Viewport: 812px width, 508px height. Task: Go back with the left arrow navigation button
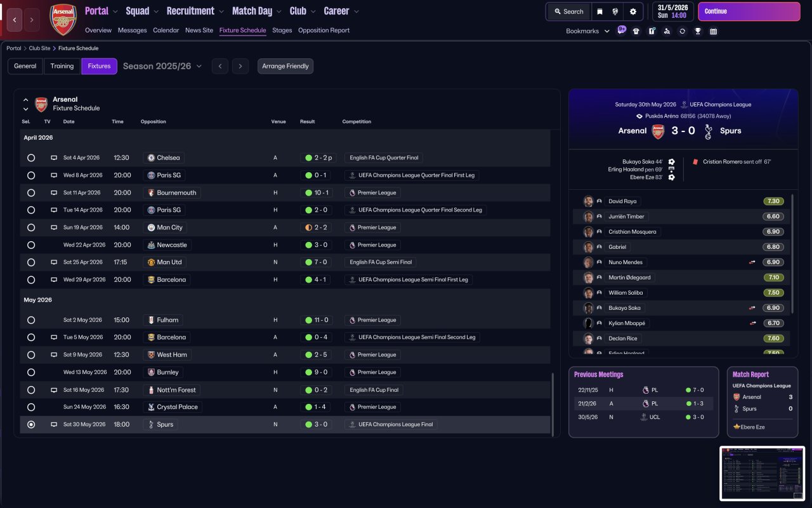[15, 20]
